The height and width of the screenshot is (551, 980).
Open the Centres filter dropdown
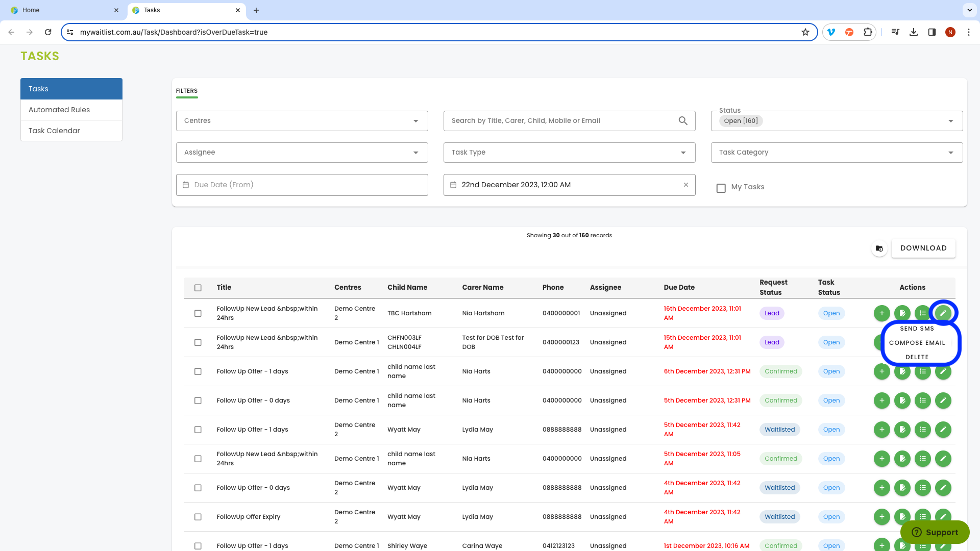point(302,121)
